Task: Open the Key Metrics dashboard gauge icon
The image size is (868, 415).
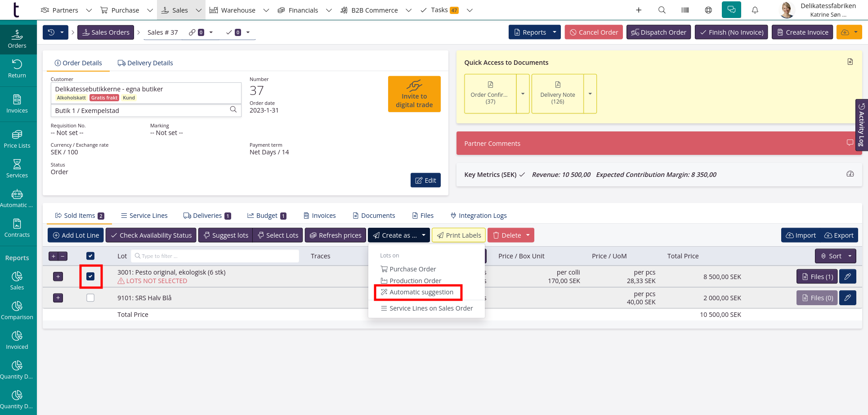Action: [x=850, y=174]
